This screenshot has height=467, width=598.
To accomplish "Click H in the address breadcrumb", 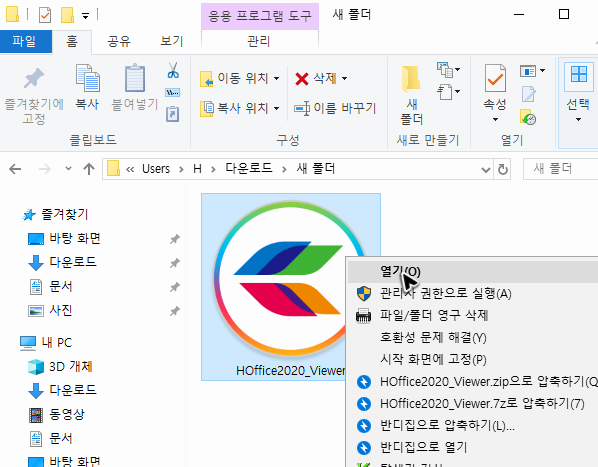I will pyautogui.click(x=197, y=169).
